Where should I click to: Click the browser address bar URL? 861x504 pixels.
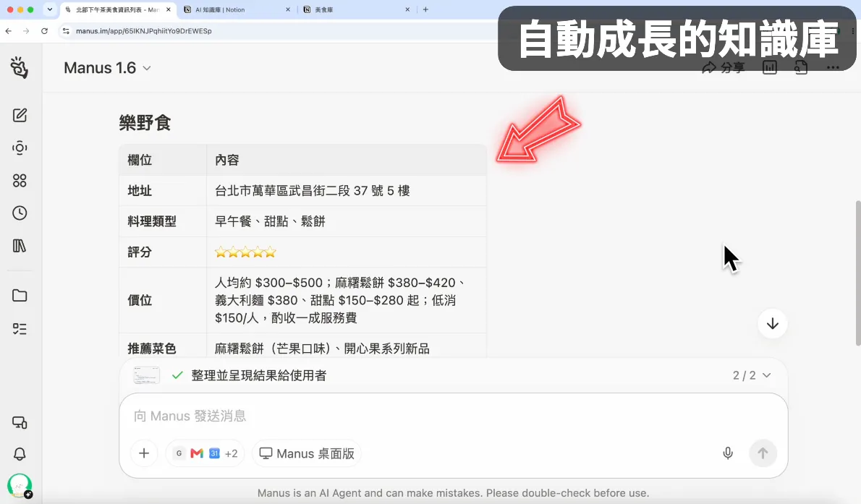click(x=144, y=31)
